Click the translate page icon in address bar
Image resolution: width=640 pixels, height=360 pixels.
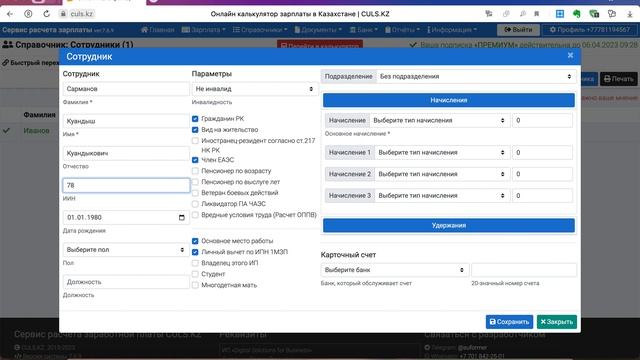click(x=489, y=14)
